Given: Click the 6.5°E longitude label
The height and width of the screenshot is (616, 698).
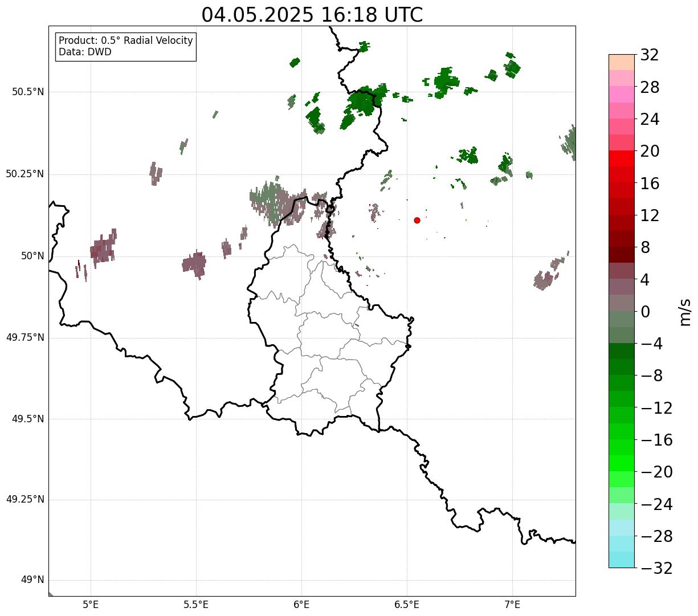Looking at the screenshot, I should [407, 605].
